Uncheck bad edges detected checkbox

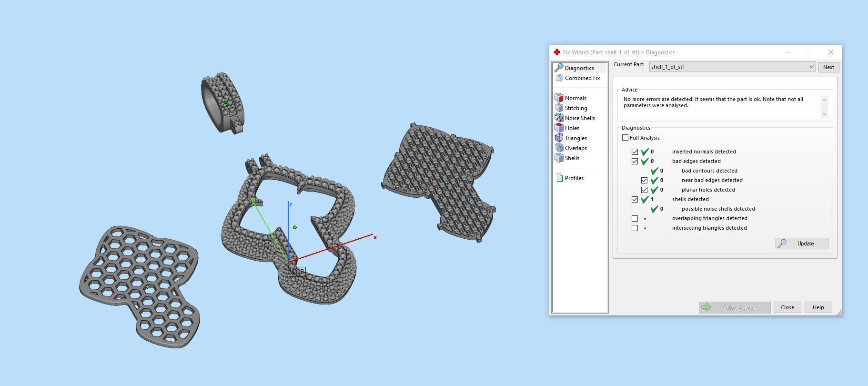coord(635,161)
